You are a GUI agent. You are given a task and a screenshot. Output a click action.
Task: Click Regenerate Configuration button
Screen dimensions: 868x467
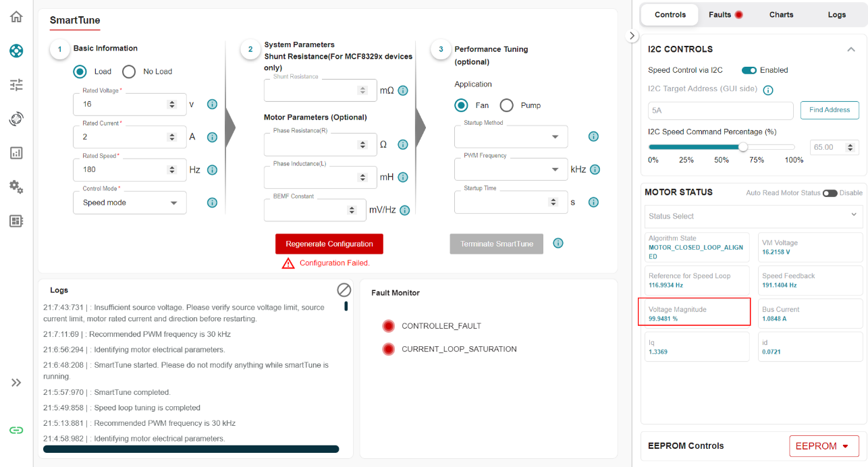pos(329,244)
